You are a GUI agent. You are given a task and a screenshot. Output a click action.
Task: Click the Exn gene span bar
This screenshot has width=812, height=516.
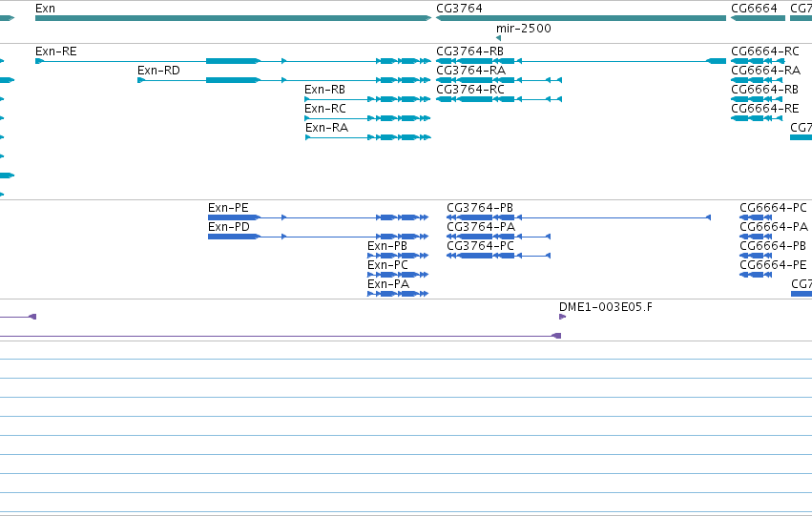[233, 18]
